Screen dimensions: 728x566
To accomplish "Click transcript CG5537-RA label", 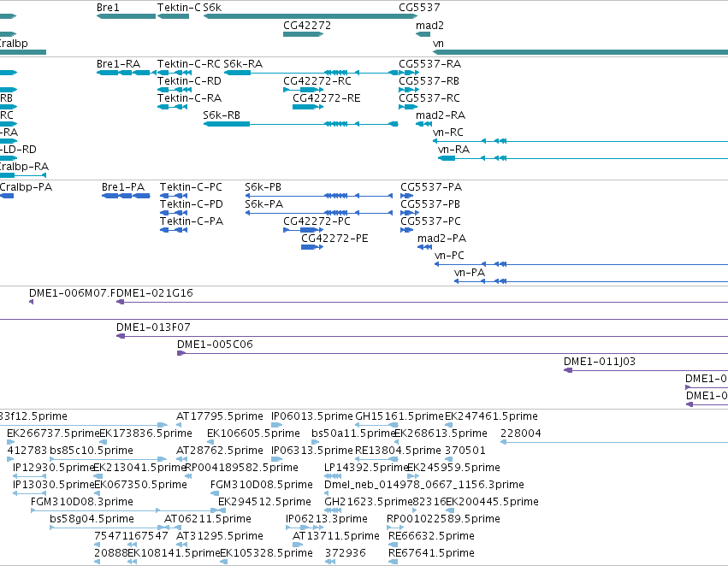I will coord(430,64).
